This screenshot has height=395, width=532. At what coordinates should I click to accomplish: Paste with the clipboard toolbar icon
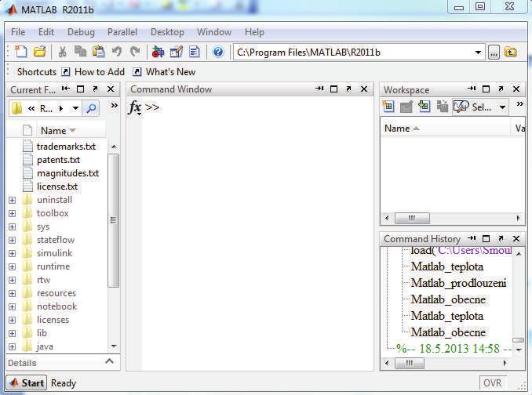99,52
